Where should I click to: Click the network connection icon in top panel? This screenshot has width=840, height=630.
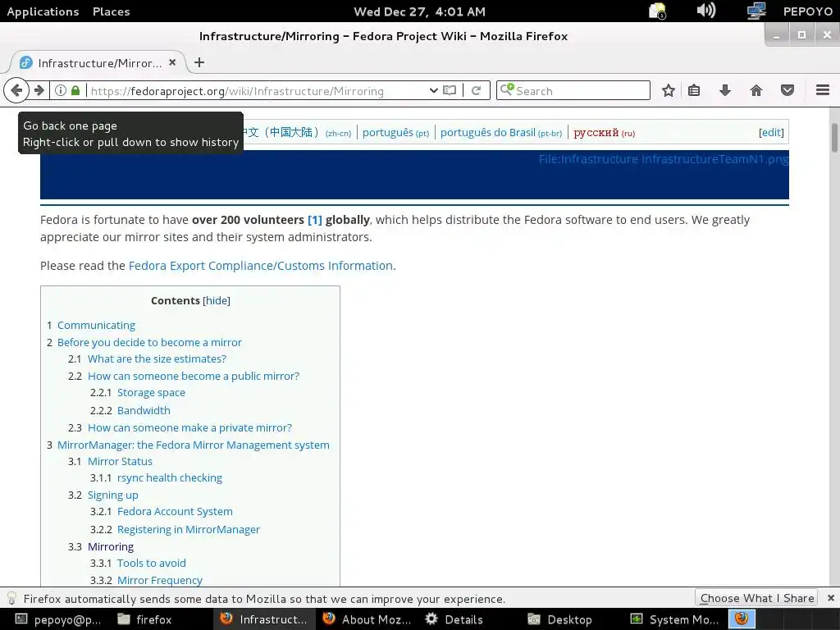(756, 11)
